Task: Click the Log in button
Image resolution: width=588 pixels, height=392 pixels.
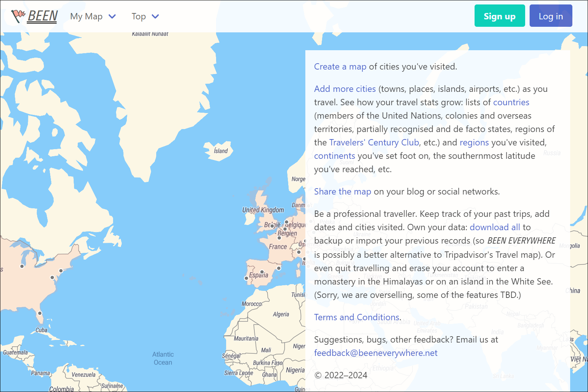Action: click(551, 16)
